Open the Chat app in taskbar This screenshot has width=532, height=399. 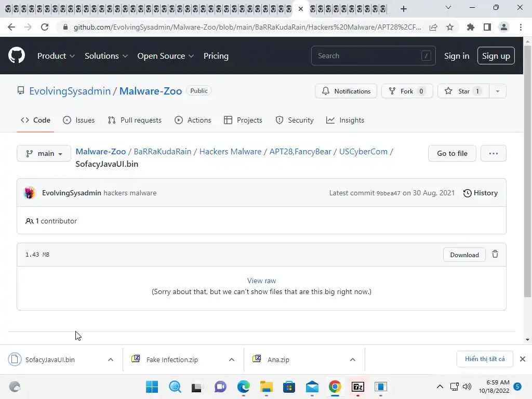pyautogui.click(x=220, y=387)
